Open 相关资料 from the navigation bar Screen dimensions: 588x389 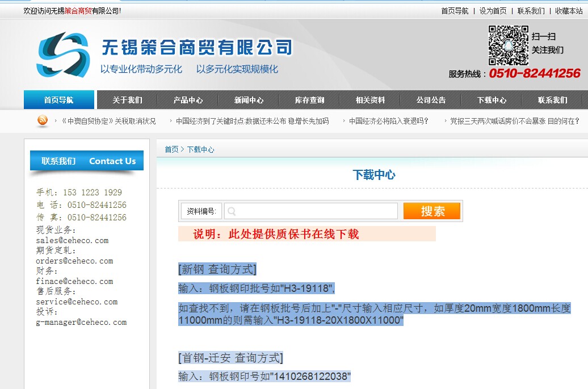point(370,100)
